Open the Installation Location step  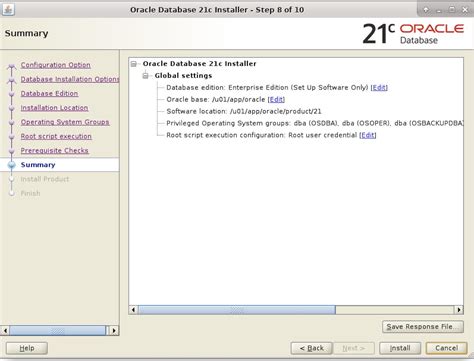[54, 108]
